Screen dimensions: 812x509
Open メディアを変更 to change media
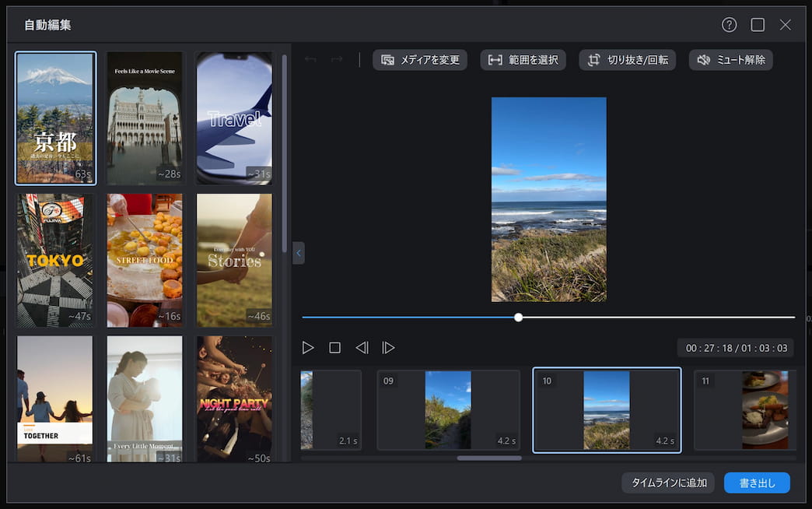click(420, 60)
